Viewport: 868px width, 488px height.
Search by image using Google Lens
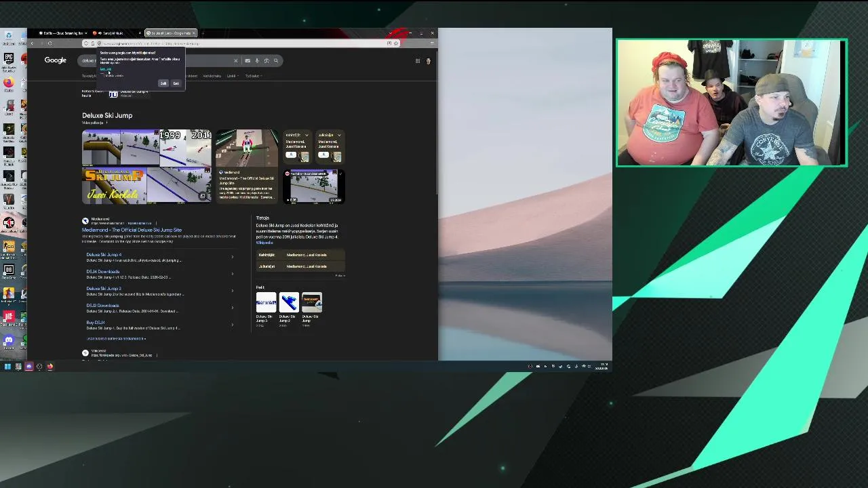coord(267,61)
